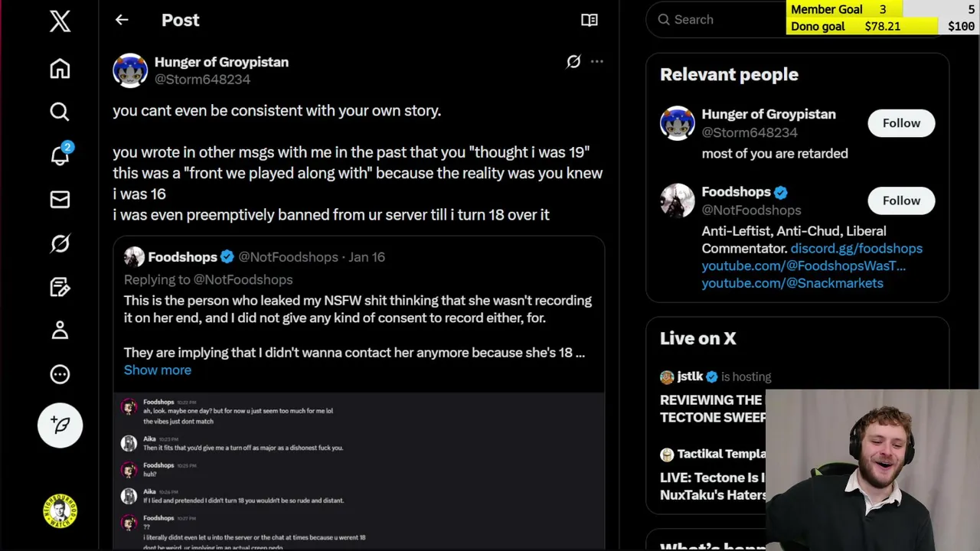This screenshot has width=980, height=551.
Task: Click the compose Post button
Action: (x=60, y=425)
